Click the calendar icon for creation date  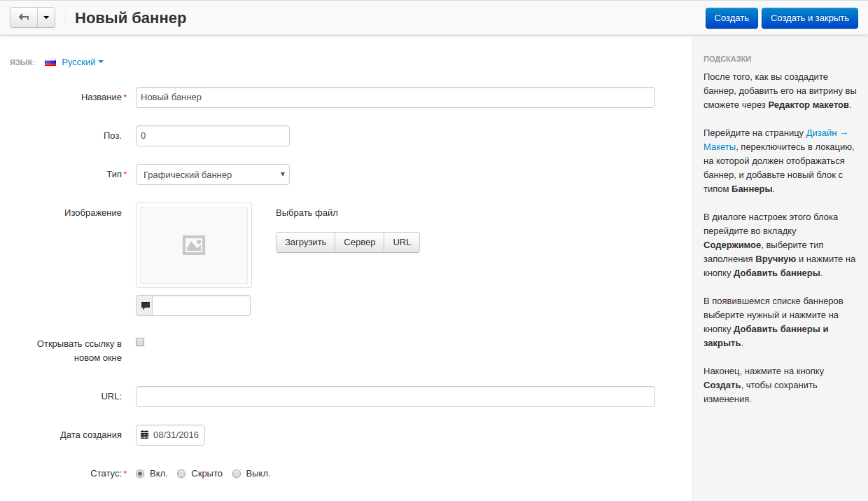[x=145, y=435]
